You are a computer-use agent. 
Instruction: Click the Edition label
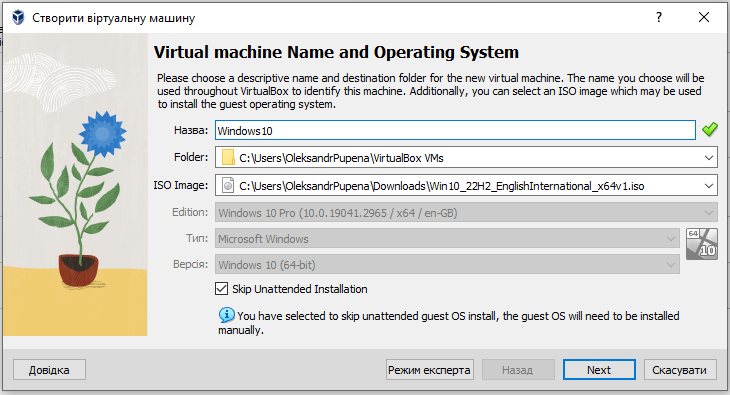(190, 212)
